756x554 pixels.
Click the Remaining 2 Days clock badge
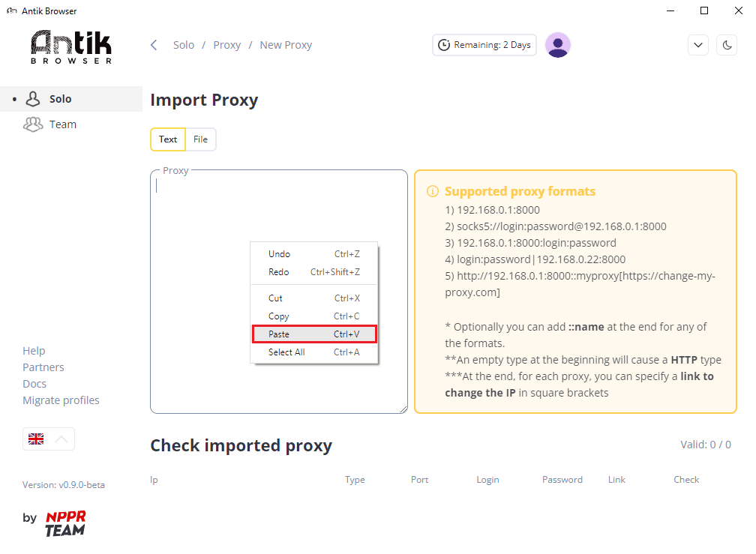tap(484, 45)
